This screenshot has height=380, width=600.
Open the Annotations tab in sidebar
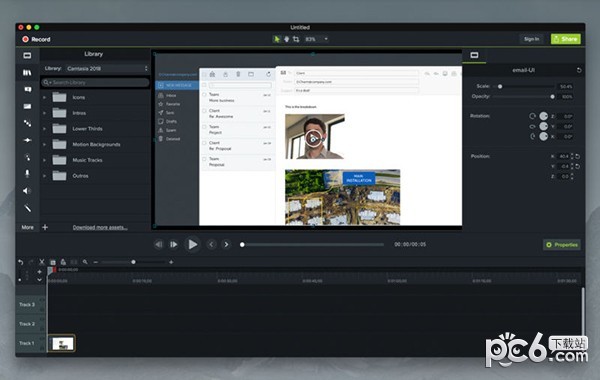[27, 89]
